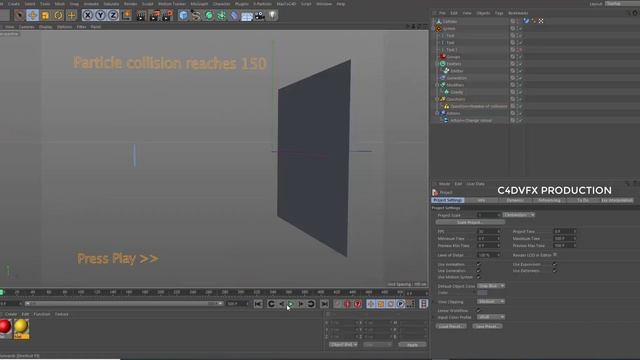Enable the Use Animation checkbox
The image size is (640, 360).
(478, 264)
